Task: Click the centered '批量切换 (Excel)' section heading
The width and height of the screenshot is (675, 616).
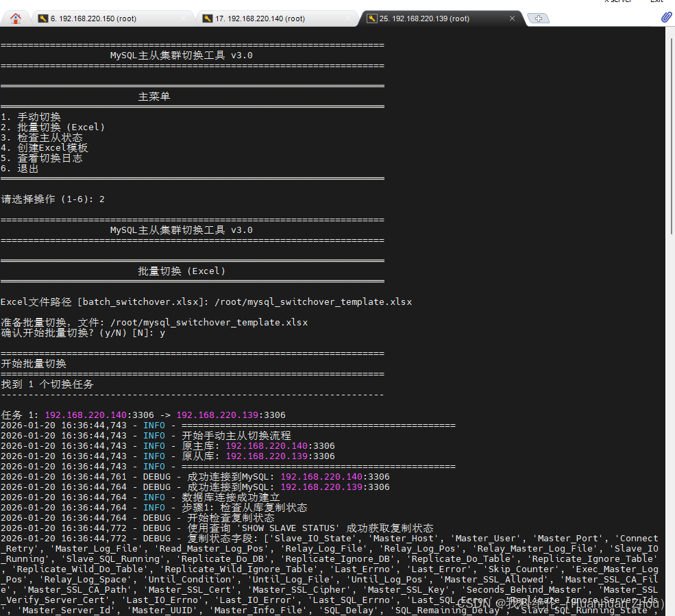Action: [x=181, y=271]
